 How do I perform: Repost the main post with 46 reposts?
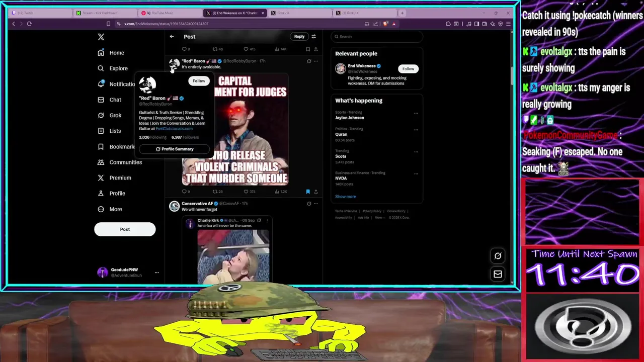pyautogui.click(x=215, y=49)
